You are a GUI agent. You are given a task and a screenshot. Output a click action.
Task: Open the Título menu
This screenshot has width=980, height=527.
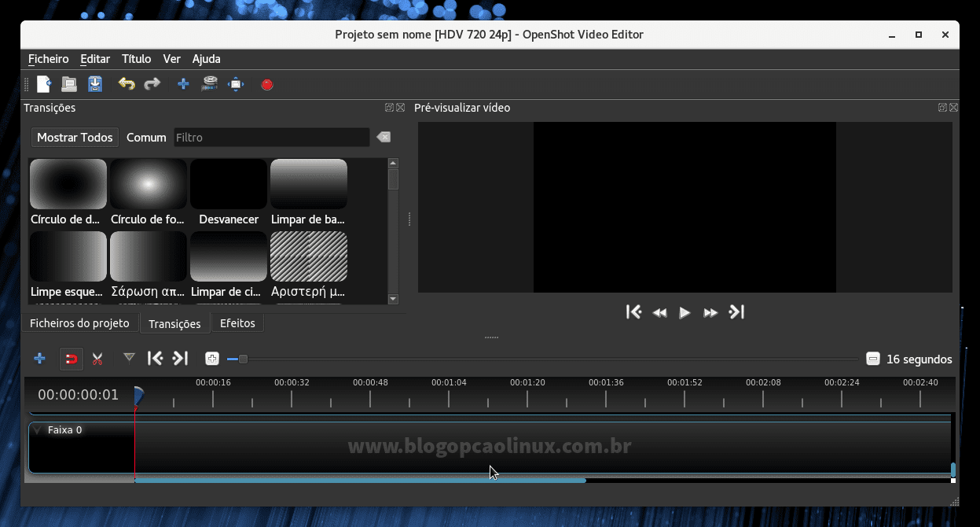coord(136,59)
